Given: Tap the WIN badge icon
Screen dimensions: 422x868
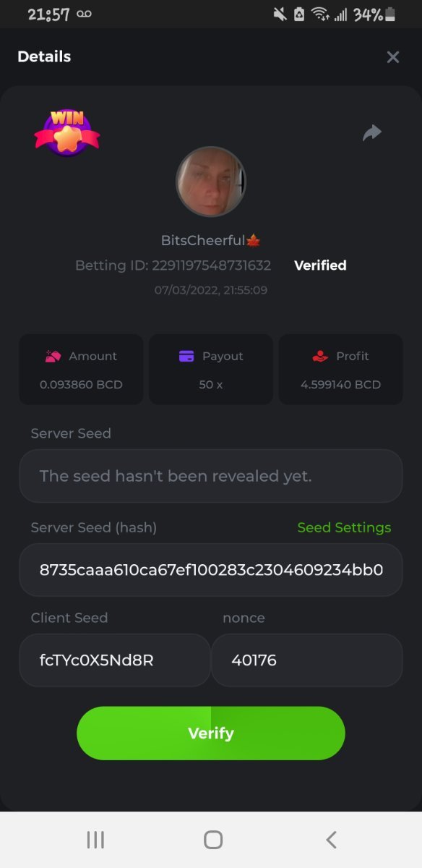Looking at the screenshot, I should tap(67, 132).
